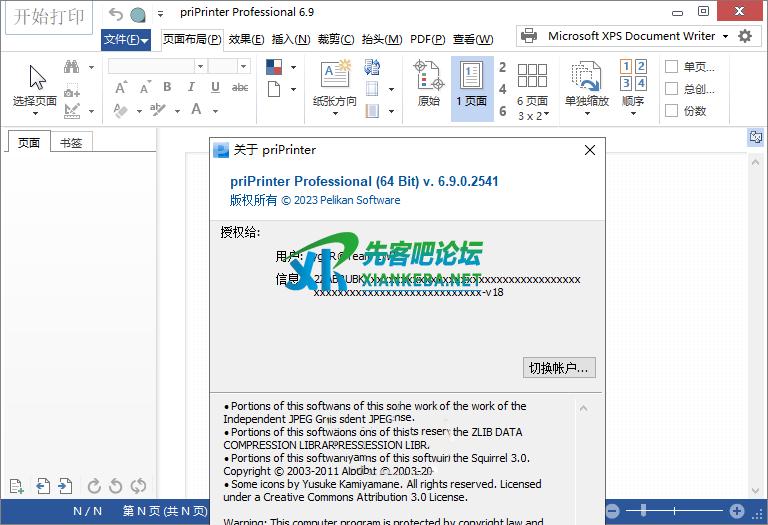Screen dimensions: 768x525
Task: Switch to the 书签 tab
Action: pyautogui.click(x=71, y=143)
